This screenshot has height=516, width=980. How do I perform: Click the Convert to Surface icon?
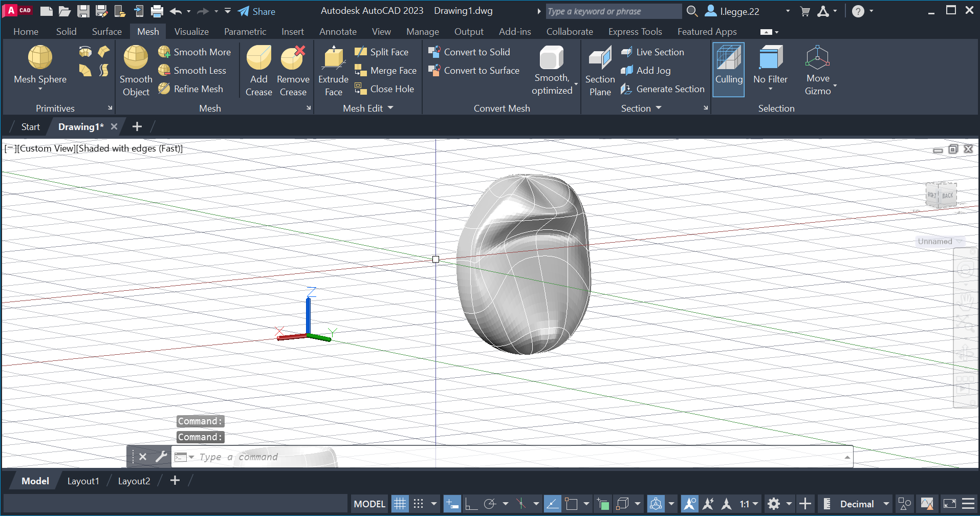point(434,70)
